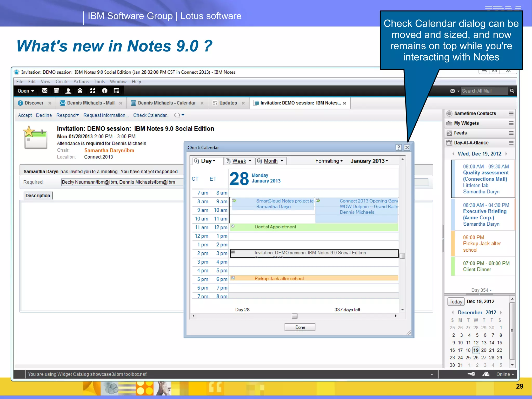
Task: Select the Description tab
Action: tap(38, 195)
